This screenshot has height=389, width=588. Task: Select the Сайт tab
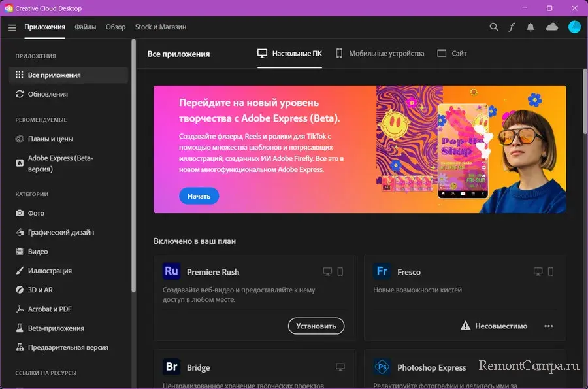pos(452,53)
